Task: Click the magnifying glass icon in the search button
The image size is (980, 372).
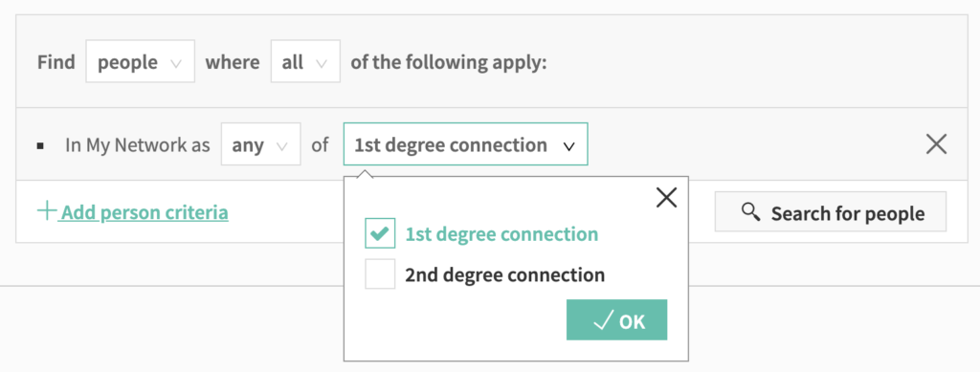Action: click(750, 212)
